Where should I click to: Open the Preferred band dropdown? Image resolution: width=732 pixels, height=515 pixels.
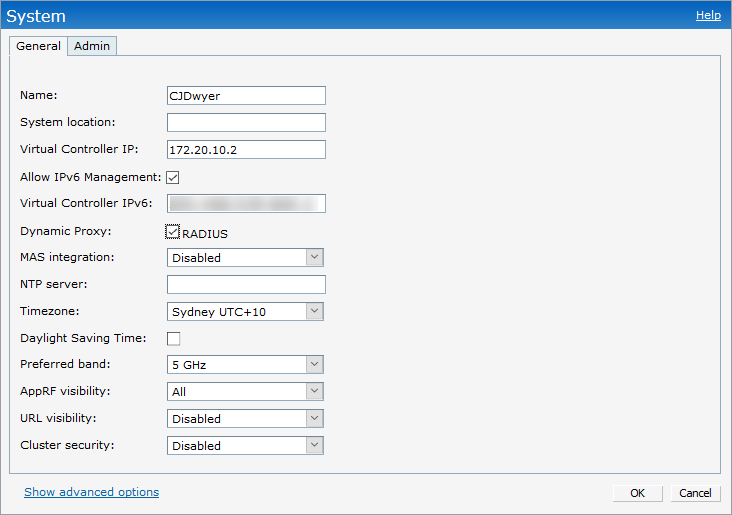pos(245,366)
